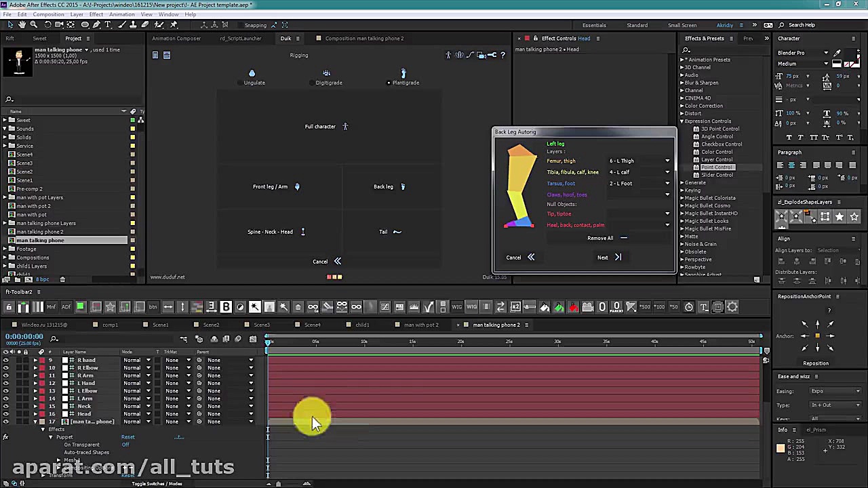Switch to the Scene2 timeline tab

tap(210, 325)
